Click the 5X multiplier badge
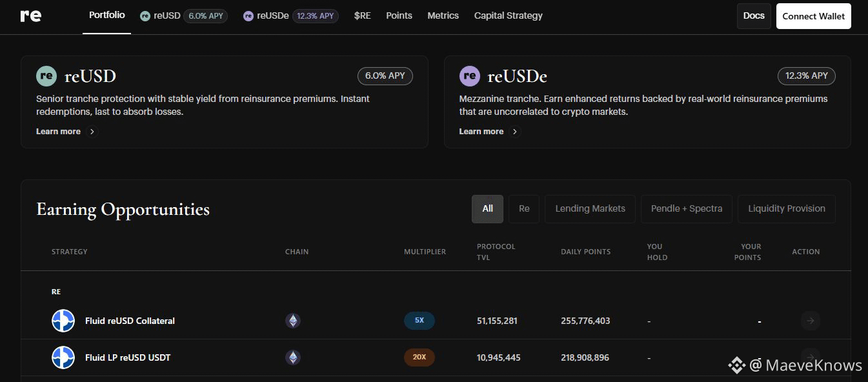This screenshot has width=868, height=382. (x=419, y=320)
